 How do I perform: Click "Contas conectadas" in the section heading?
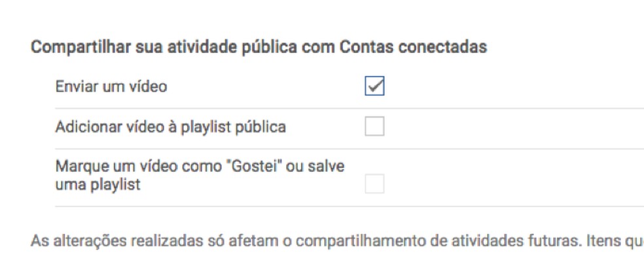click(x=414, y=48)
